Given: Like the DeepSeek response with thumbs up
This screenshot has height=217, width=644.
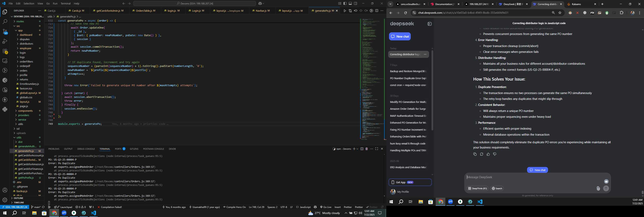Looking at the screenshot, I should (x=488, y=154).
